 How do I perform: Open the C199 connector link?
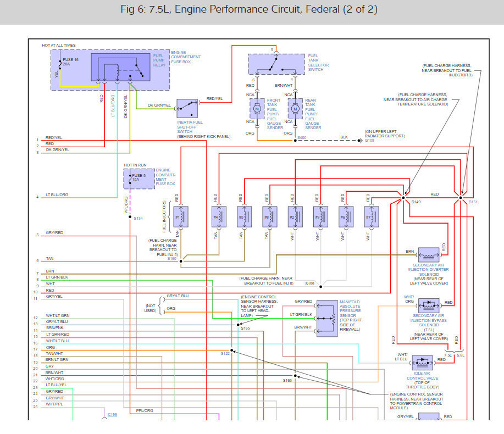click(x=112, y=414)
